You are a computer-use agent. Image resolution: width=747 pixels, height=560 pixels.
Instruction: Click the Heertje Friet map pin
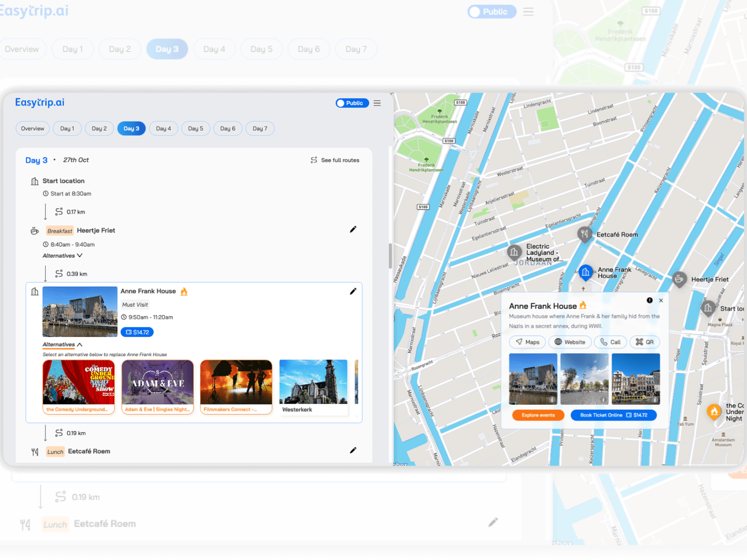pos(679,280)
